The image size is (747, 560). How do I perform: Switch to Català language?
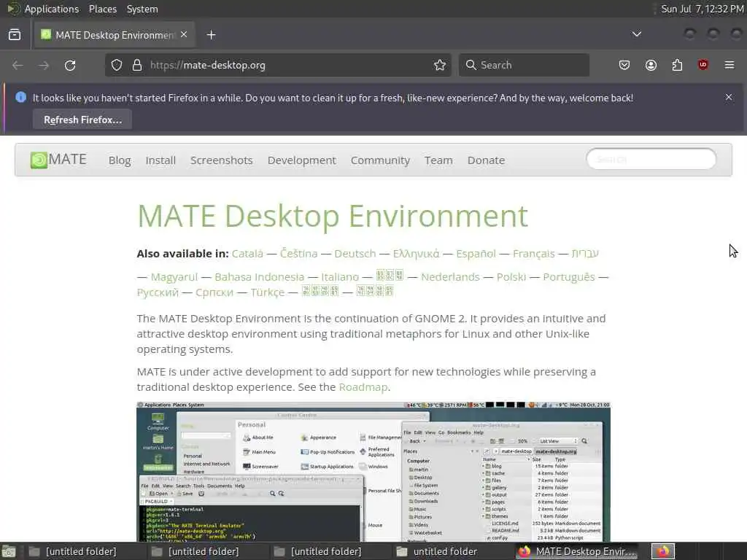click(x=247, y=253)
